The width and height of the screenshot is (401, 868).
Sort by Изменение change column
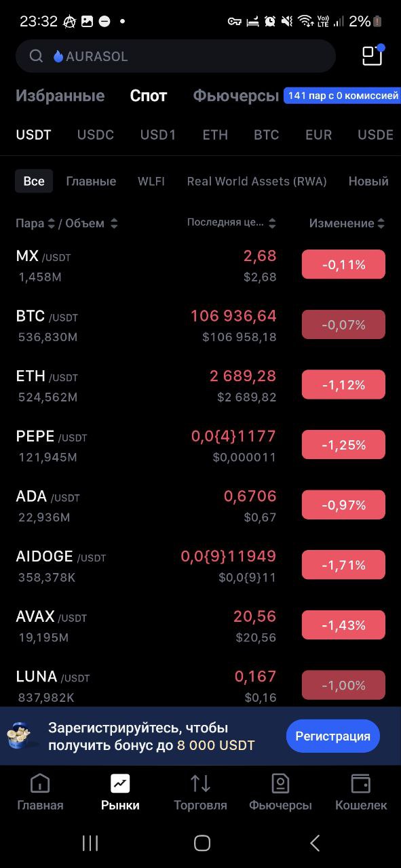(347, 223)
